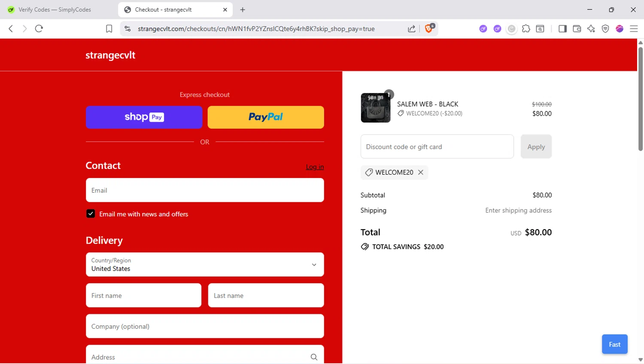Click the browser address bar URL
The height and width of the screenshot is (364, 644).
[256, 29]
